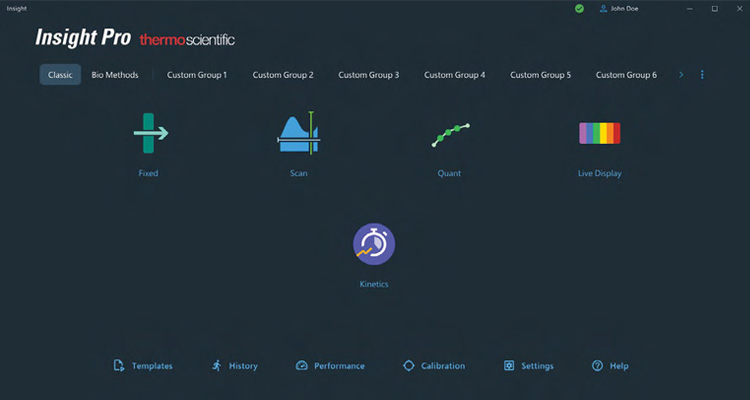Click the Help label
Viewport: 750px width, 400px height.
point(619,366)
